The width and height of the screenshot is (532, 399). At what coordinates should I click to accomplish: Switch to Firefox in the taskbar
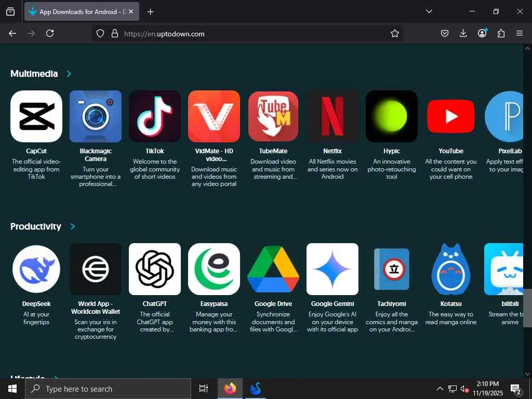click(230, 389)
